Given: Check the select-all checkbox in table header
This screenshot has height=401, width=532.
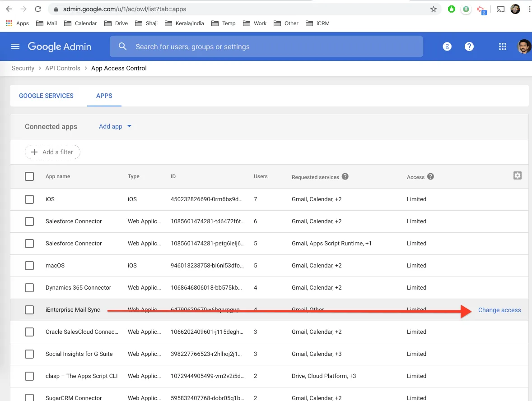Looking at the screenshot, I should coord(29,176).
